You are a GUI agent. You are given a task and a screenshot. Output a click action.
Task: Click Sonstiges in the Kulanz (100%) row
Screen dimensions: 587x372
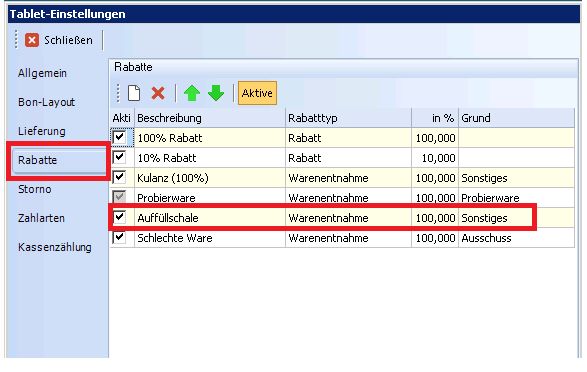(484, 178)
